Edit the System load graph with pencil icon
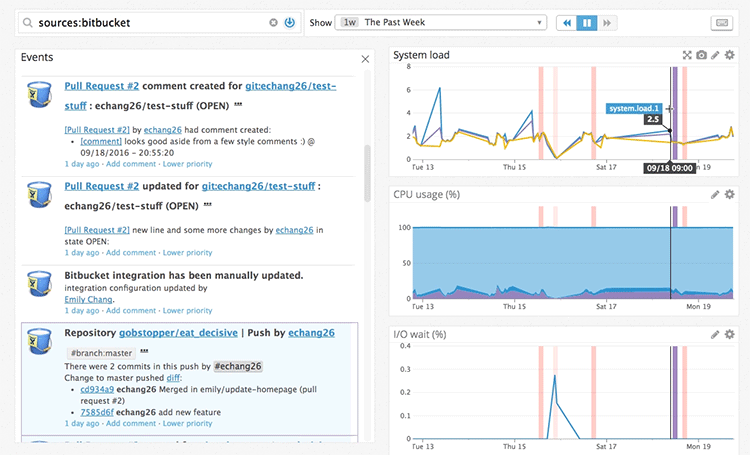The height and width of the screenshot is (455, 750). 715,55
